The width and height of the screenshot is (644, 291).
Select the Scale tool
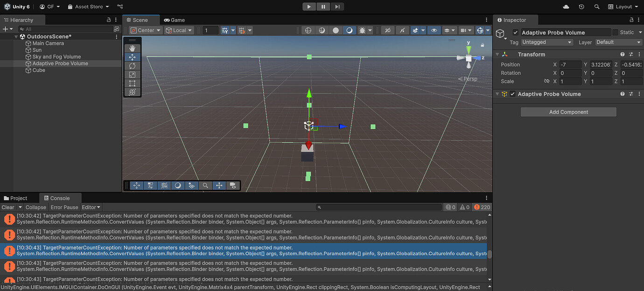coord(132,75)
